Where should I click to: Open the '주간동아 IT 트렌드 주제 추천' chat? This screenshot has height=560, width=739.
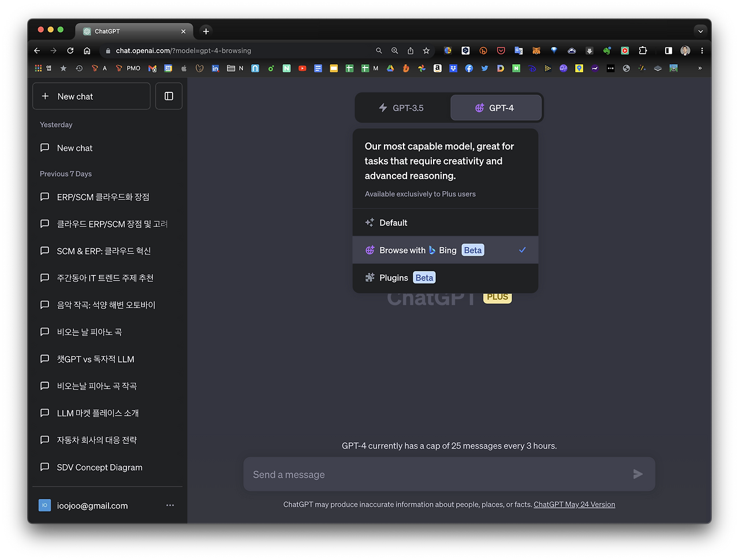107,278
